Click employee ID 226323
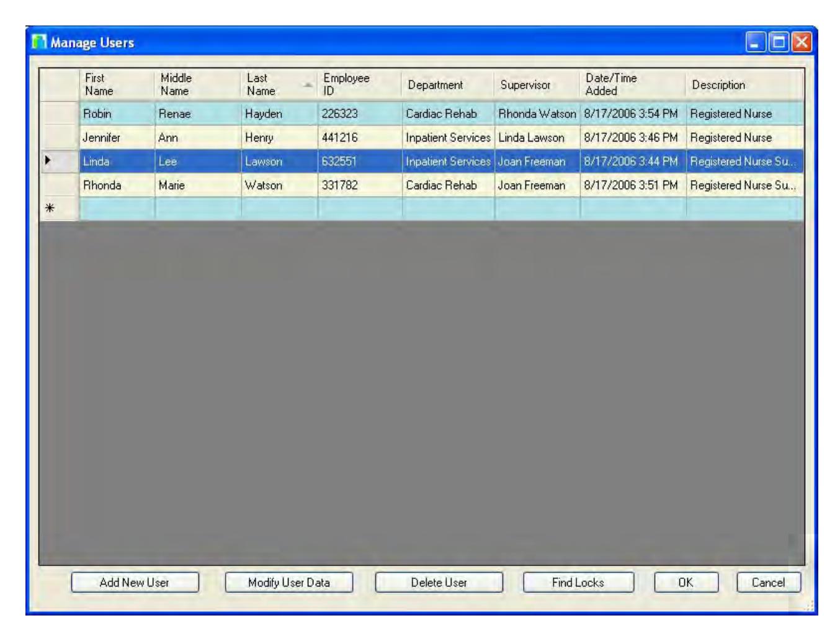This screenshot has width=840, height=636. pos(360,114)
